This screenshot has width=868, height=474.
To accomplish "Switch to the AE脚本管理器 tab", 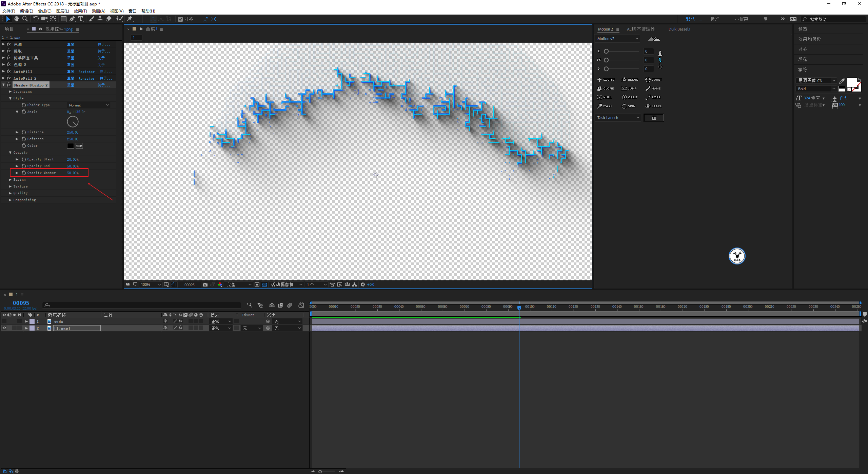I will point(640,29).
